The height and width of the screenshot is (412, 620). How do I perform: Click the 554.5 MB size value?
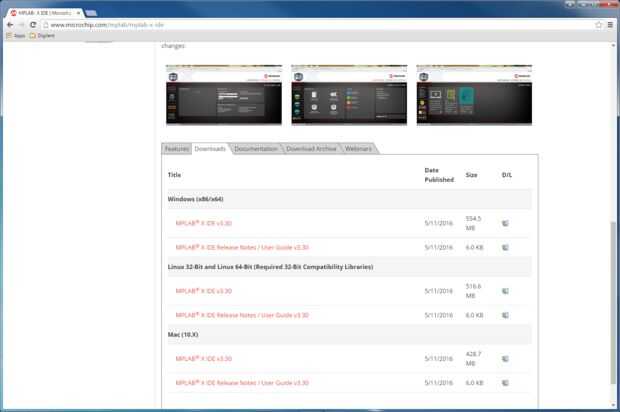pos(473,223)
